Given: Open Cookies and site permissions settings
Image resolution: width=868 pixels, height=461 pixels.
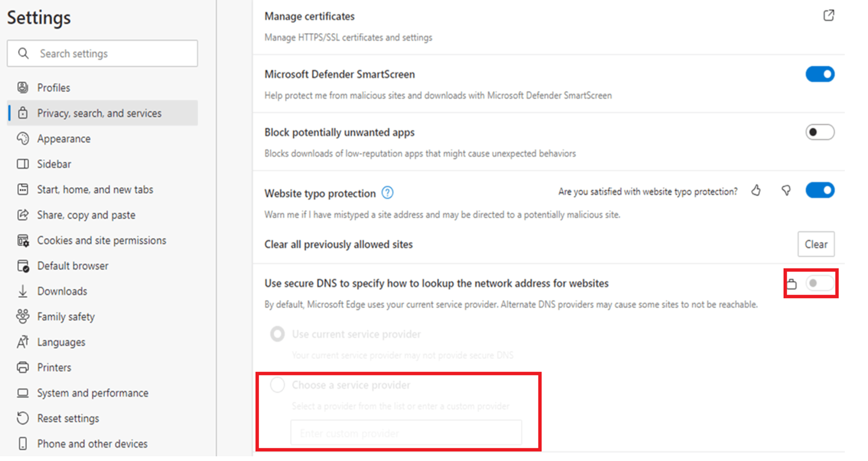Looking at the screenshot, I should [101, 240].
